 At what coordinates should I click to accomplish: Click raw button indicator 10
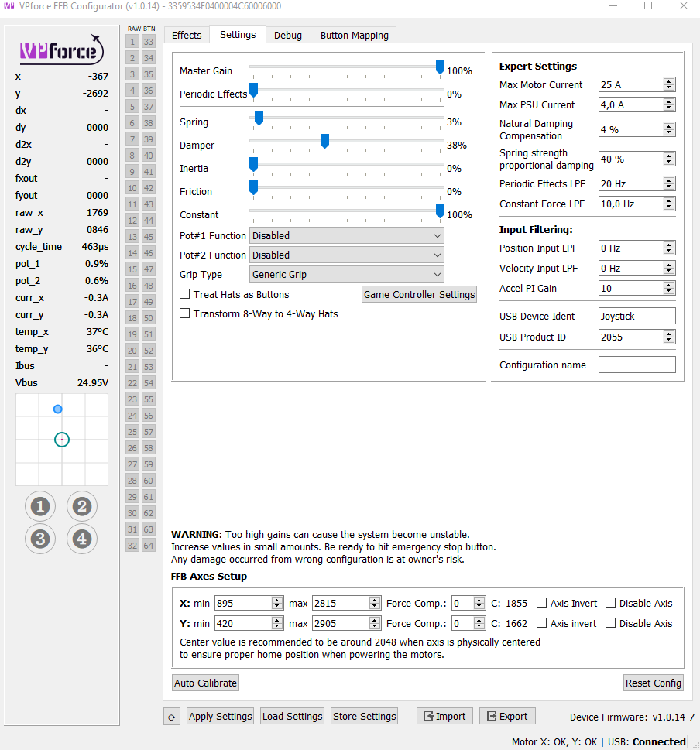point(132,188)
